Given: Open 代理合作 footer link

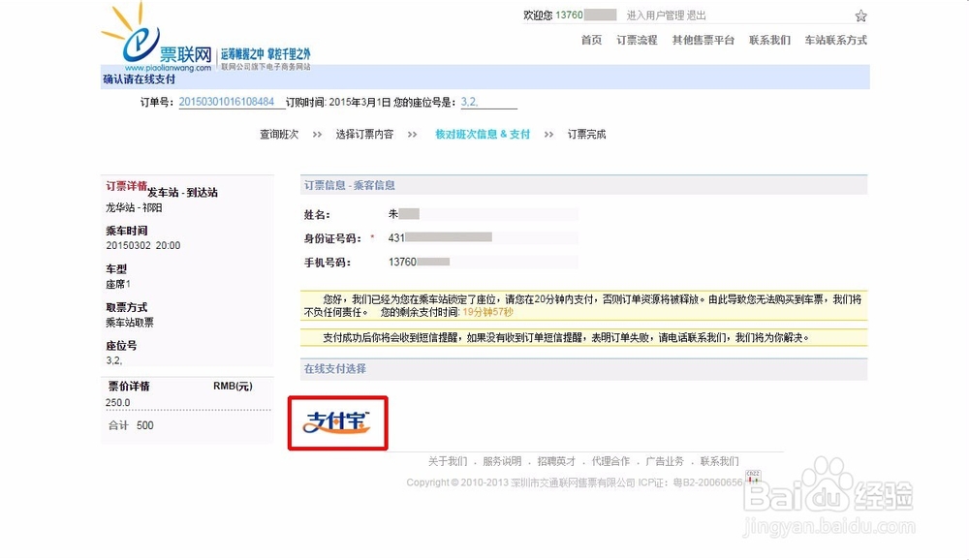Looking at the screenshot, I should coord(610,462).
